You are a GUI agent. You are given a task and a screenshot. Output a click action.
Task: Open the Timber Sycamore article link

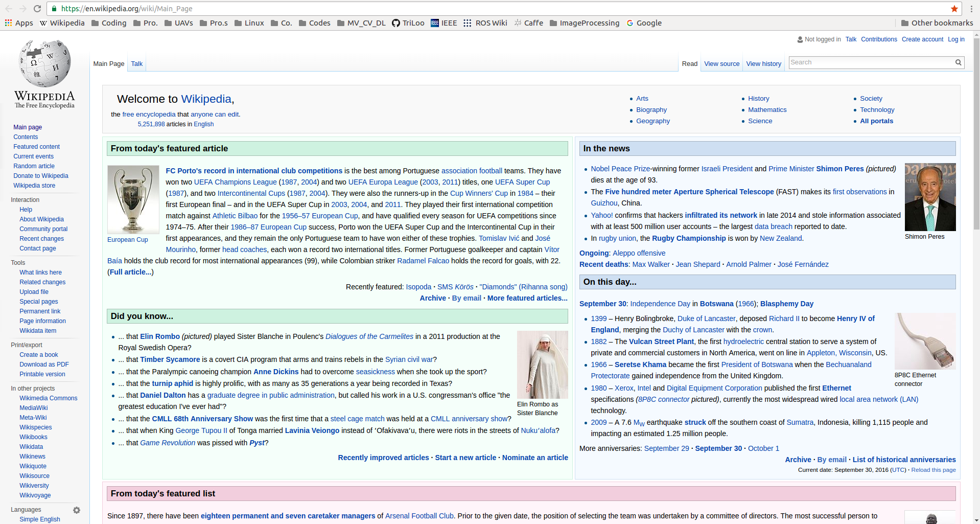170,359
